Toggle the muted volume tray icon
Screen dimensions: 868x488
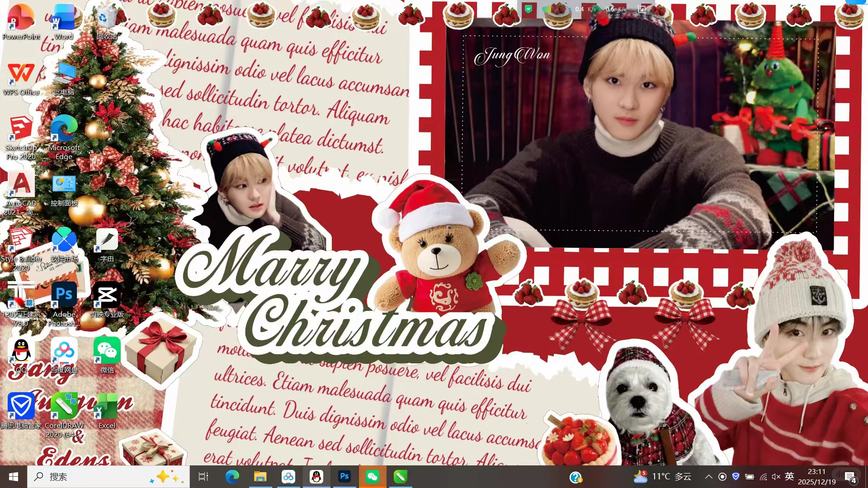tap(776, 477)
